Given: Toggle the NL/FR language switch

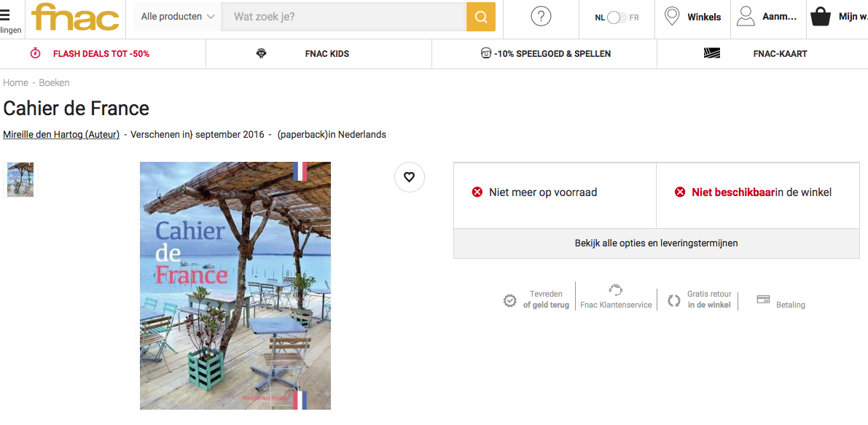Looking at the screenshot, I should pos(617,17).
